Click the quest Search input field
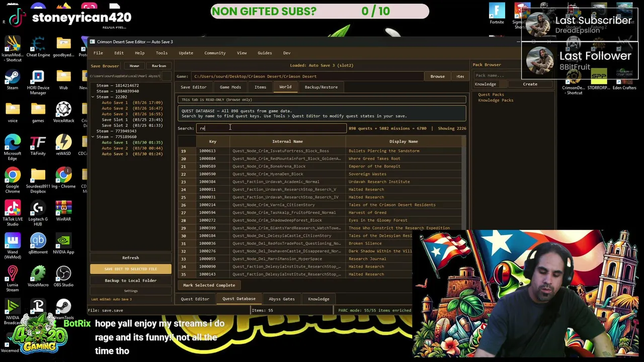644x362 pixels. click(x=271, y=128)
